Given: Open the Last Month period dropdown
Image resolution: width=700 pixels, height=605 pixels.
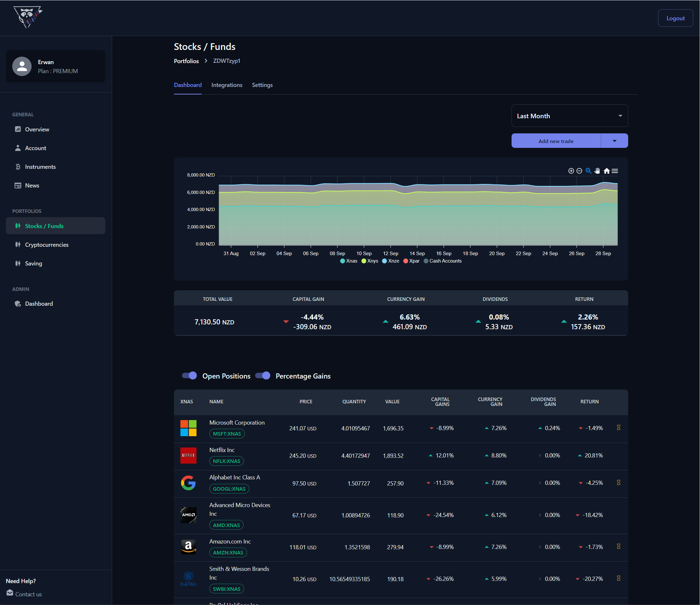Looking at the screenshot, I should (x=570, y=116).
